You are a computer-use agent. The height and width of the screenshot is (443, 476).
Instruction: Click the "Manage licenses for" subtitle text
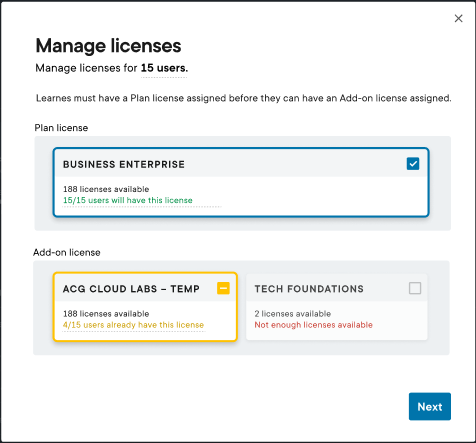point(86,68)
